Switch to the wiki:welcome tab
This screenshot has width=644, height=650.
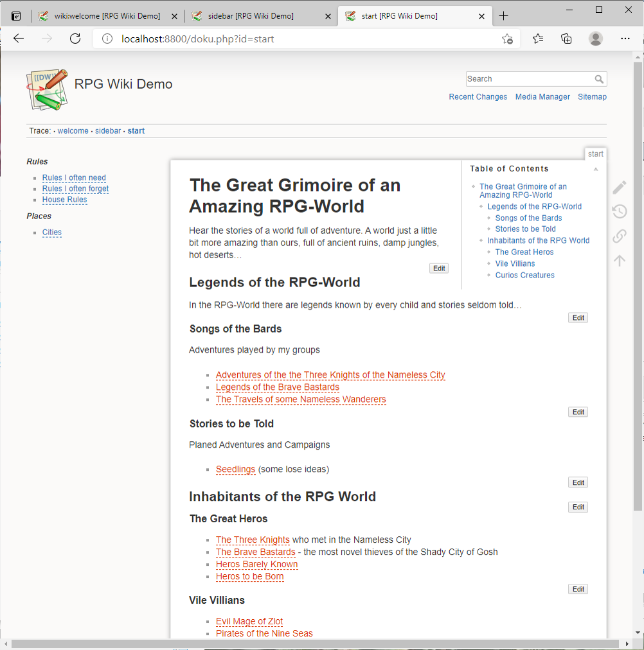coord(107,16)
